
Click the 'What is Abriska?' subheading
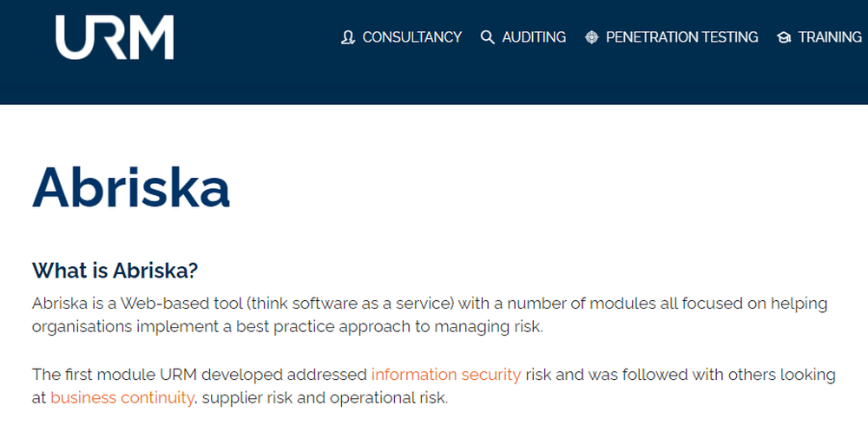[115, 271]
